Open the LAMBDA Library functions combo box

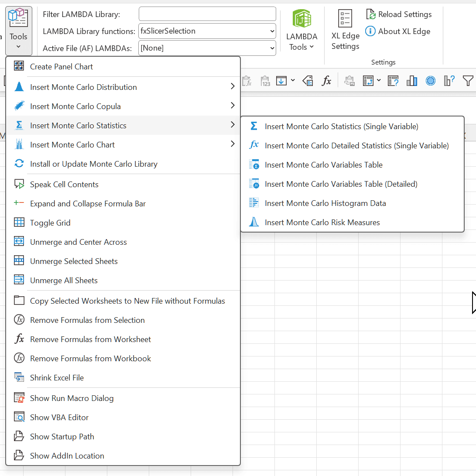[x=207, y=31]
